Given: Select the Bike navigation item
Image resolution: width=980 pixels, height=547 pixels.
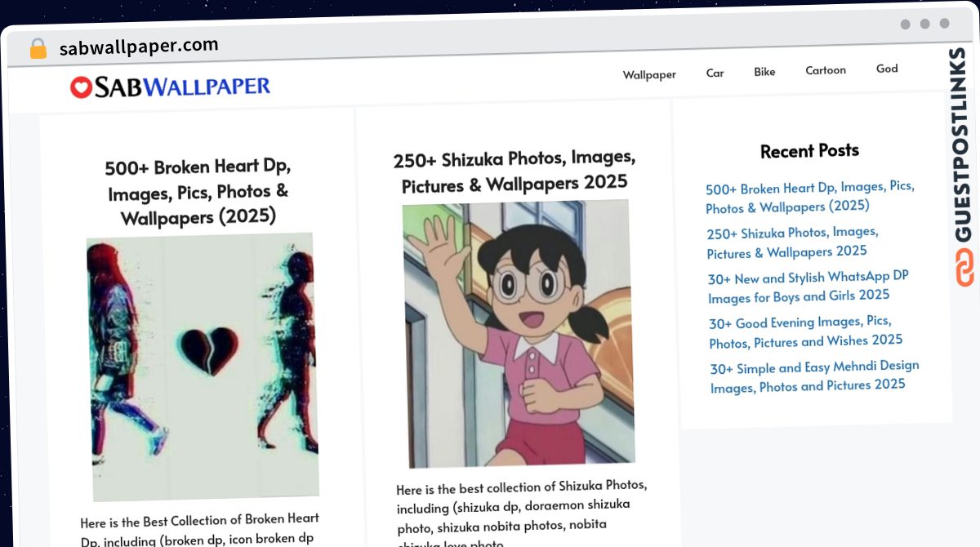Looking at the screenshot, I should point(764,72).
